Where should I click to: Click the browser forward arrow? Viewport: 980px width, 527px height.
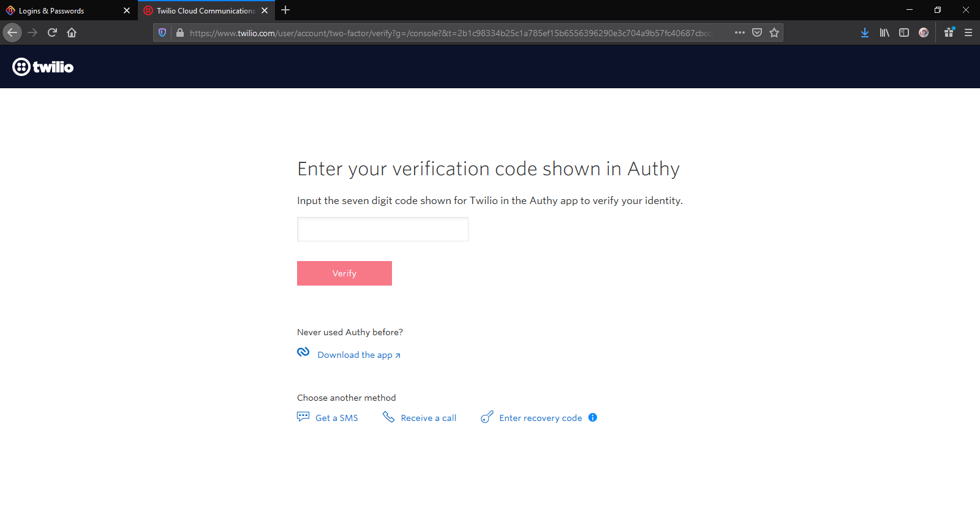[x=32, y=32]
